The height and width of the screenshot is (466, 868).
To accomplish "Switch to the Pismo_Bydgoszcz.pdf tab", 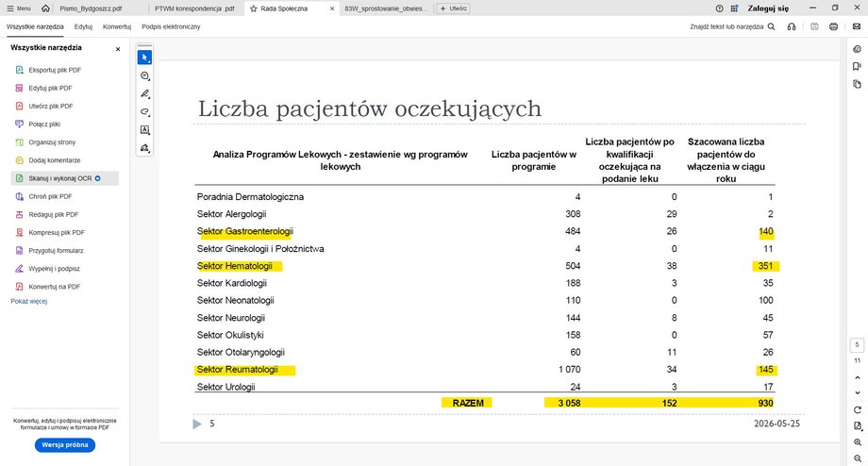I will click(91, 8).
